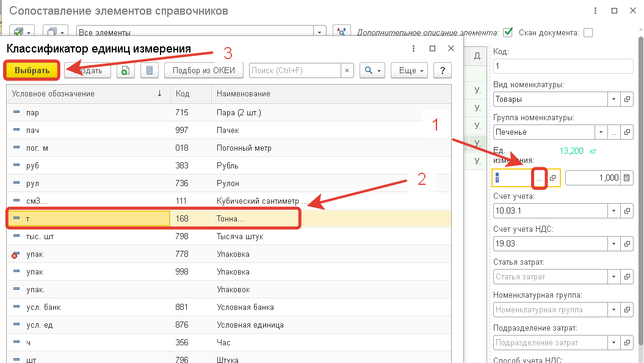
Task: Click ellipsis button in Ед. измерения field
Action: (539, 178)
